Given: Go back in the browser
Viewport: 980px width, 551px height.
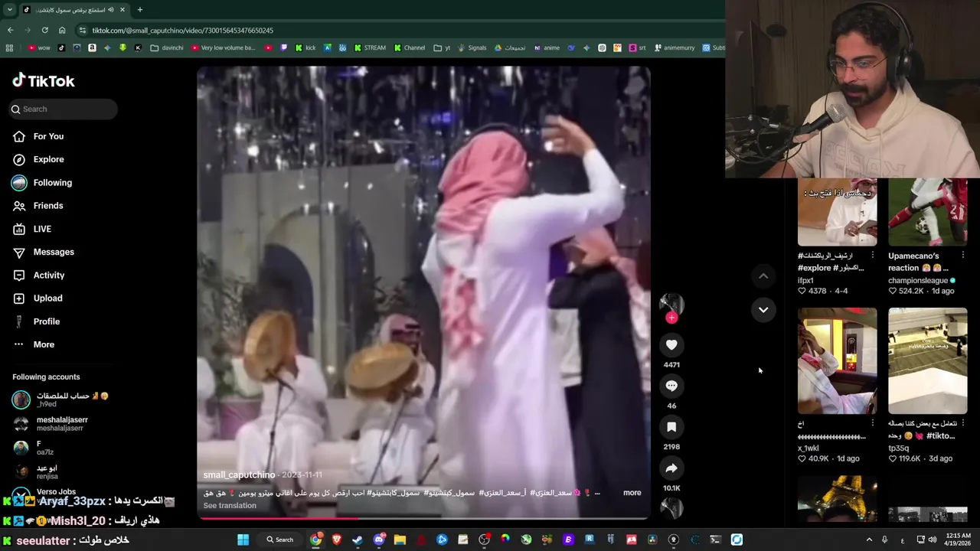Looking at the screenshot, I should point(11,31).
